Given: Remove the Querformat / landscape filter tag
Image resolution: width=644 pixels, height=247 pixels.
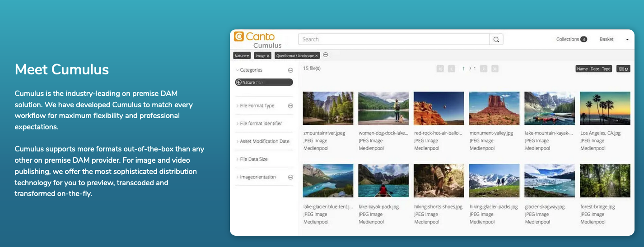Looking at the screenshot, I should click(317, 56).
